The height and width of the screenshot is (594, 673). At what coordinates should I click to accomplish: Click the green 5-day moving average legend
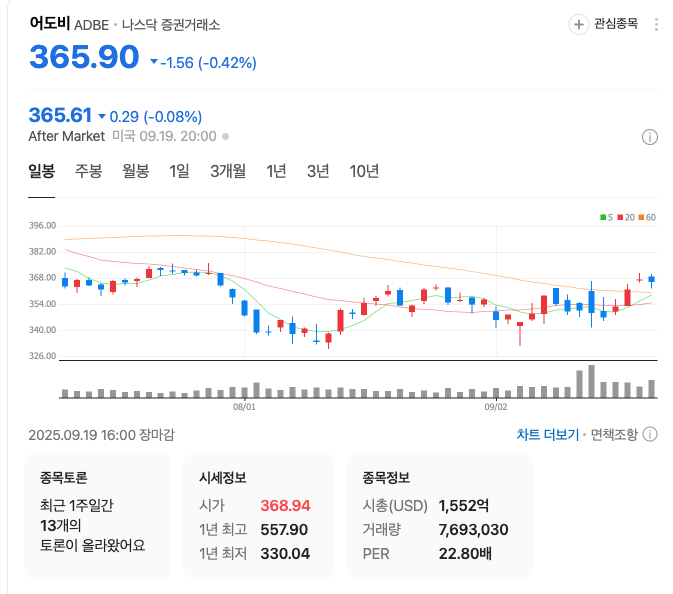606,218
